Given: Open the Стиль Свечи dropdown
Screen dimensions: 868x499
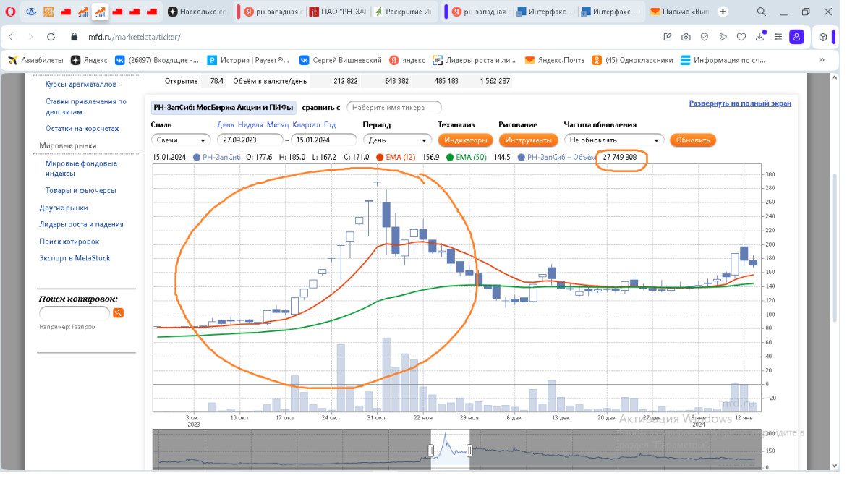Looking at the screenshot, I should click(x=181, y=140).
